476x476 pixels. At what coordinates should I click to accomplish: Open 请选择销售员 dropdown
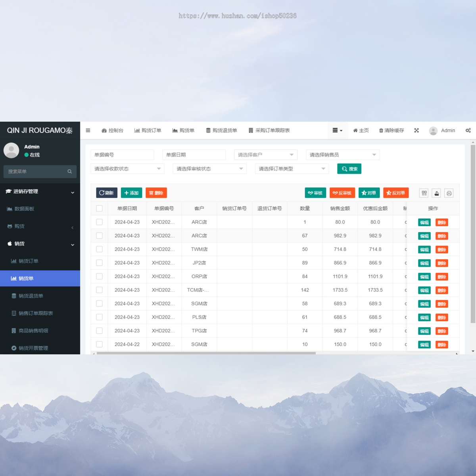click(343, 155)
